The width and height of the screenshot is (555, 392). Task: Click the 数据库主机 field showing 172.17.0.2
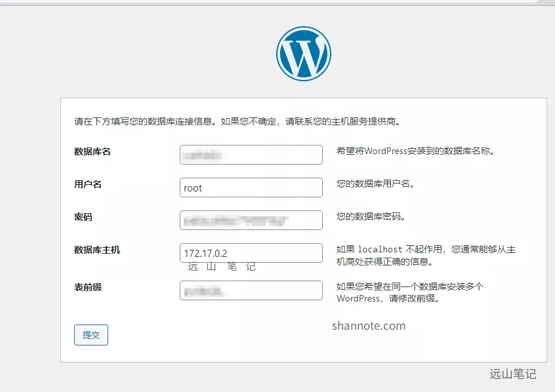251,253
